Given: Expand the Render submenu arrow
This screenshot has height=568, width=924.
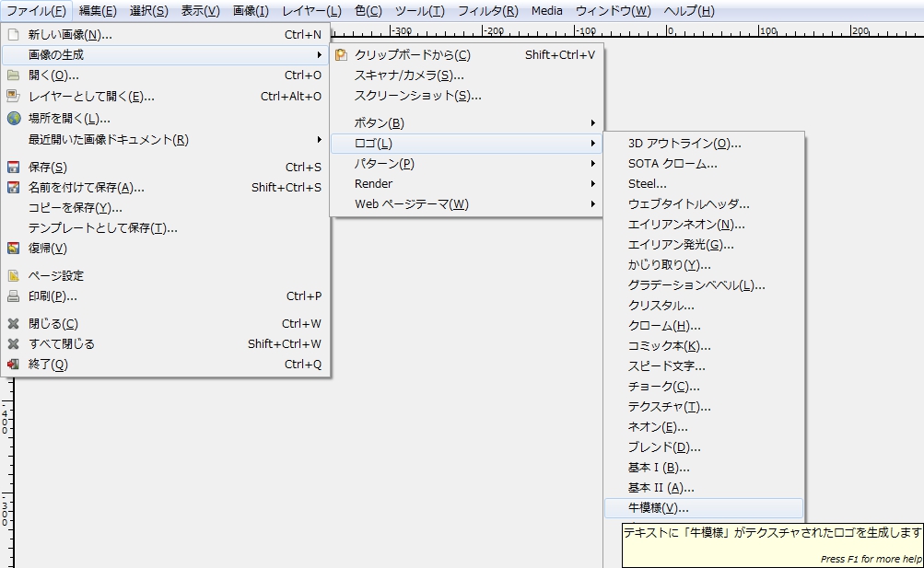Looking at the screenshot, I should pyautogui.click(x=593, y=183).
